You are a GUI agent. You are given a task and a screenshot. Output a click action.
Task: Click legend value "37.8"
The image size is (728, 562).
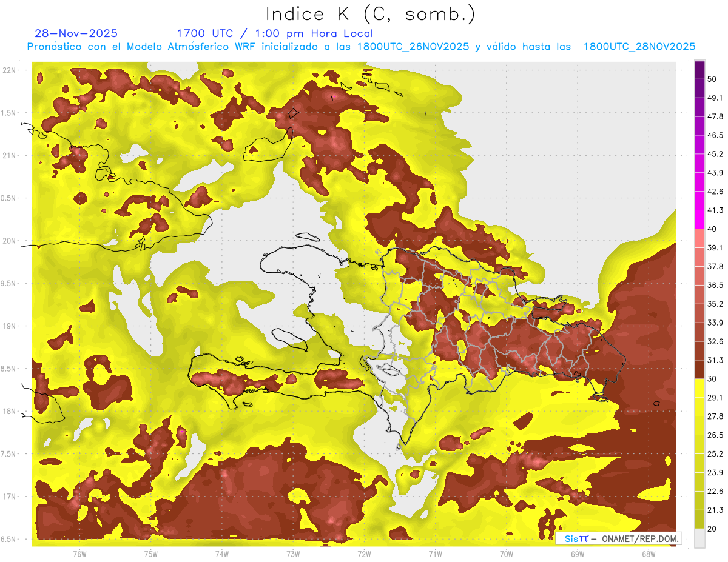click(x=715, y=267)
